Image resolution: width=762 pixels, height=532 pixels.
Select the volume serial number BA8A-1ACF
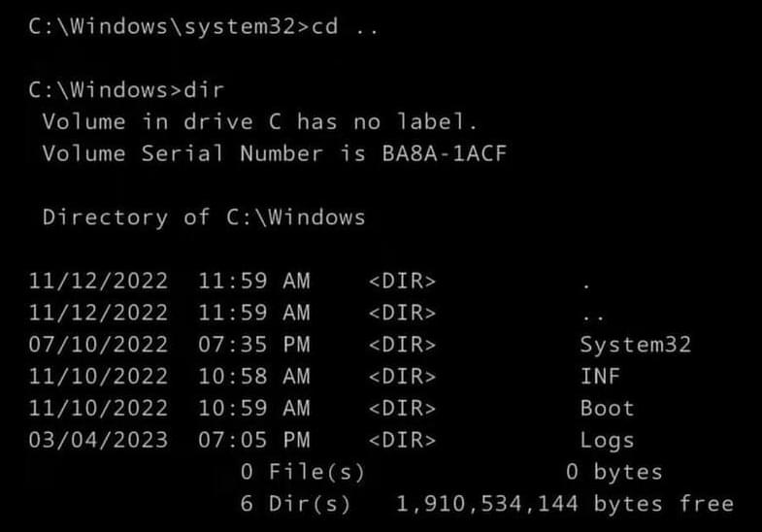445,153
